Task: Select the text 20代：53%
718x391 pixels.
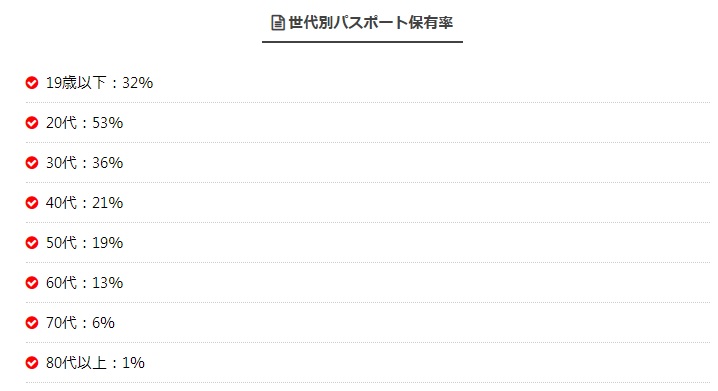Action: tap(85, 123)
